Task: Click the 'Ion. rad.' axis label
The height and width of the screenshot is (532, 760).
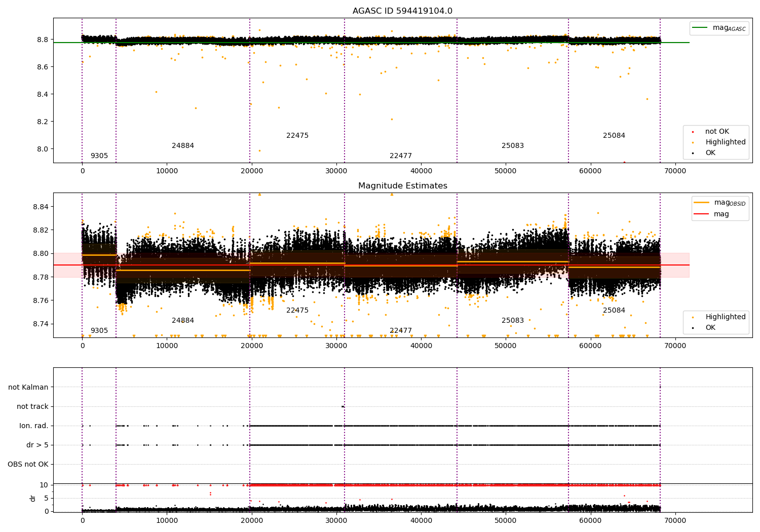Action: point(34,426)
